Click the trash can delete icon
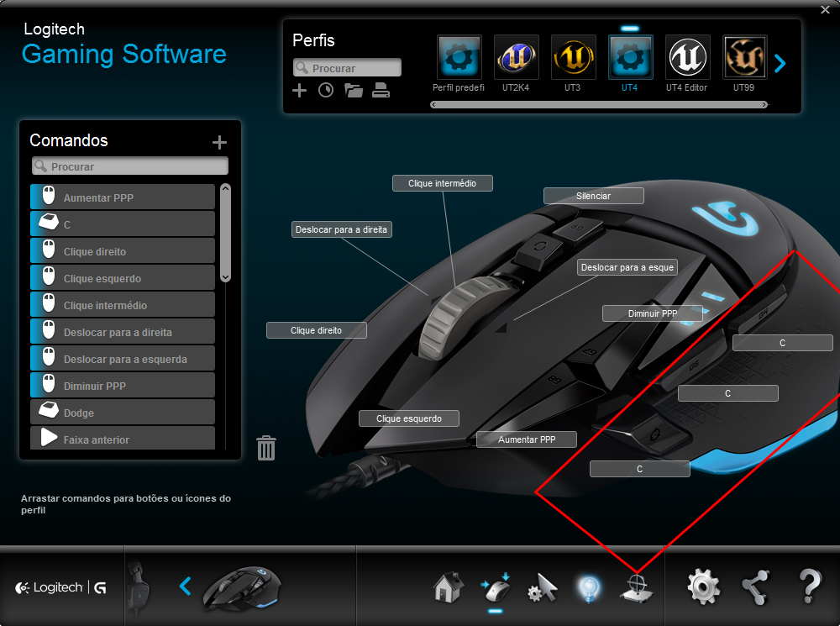Viewport: 840px width, 626px height. [266, 448]
